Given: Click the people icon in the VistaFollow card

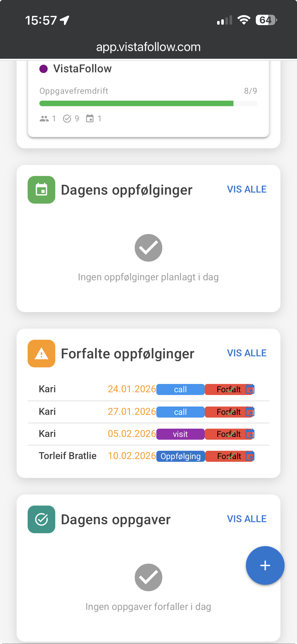Looking at the screenshot, I should pyautogui.click(x=44, y=118).
